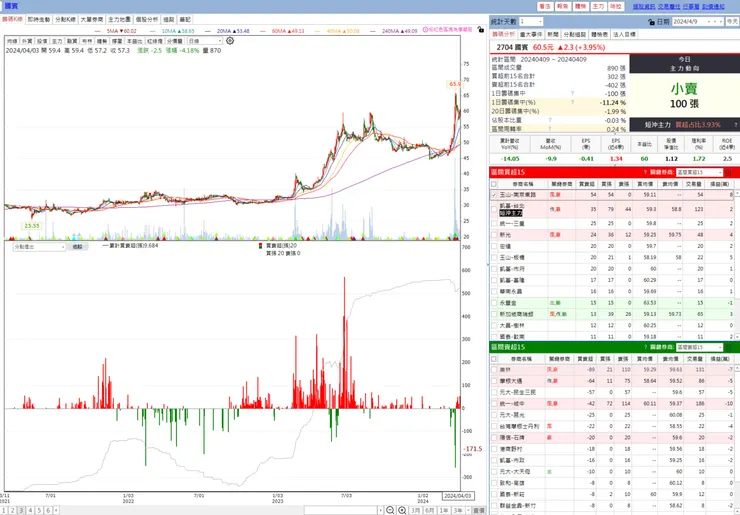Check the 統一-三重 row checkbox
Viewport: 740px width, 515px height.
(x=494, y=223)
